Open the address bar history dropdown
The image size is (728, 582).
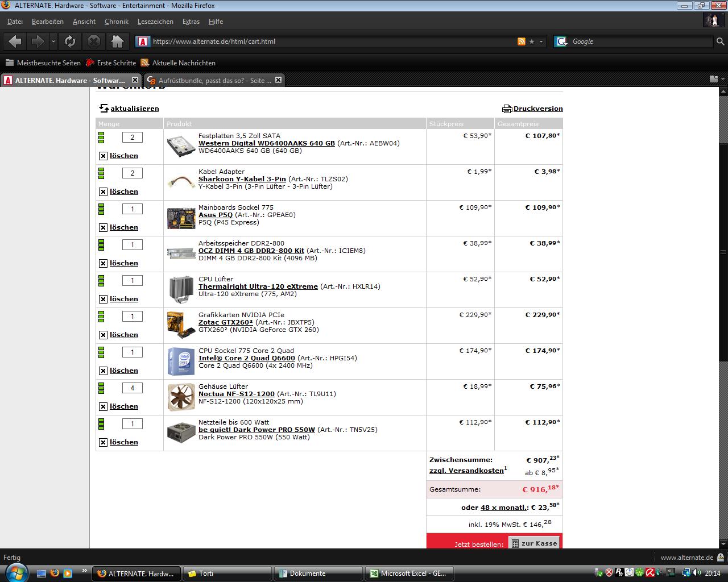(541, 41)
